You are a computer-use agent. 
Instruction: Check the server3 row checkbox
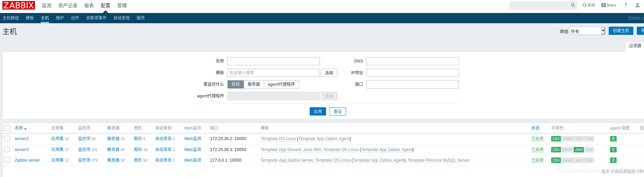7,149
